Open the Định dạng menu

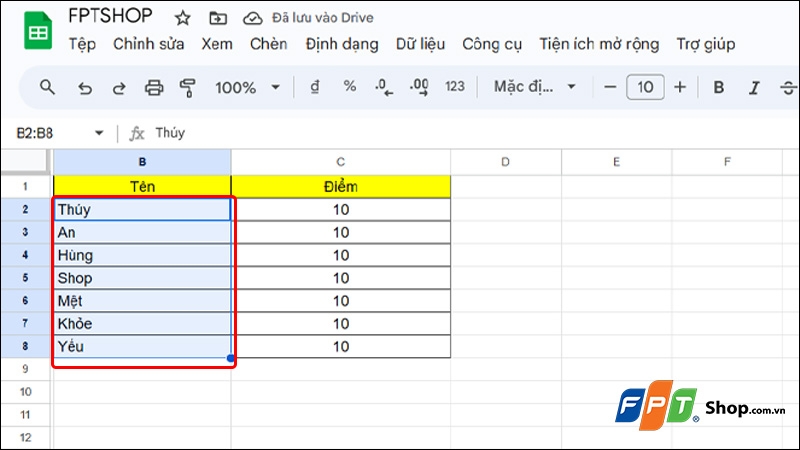(x=342, y=44)
